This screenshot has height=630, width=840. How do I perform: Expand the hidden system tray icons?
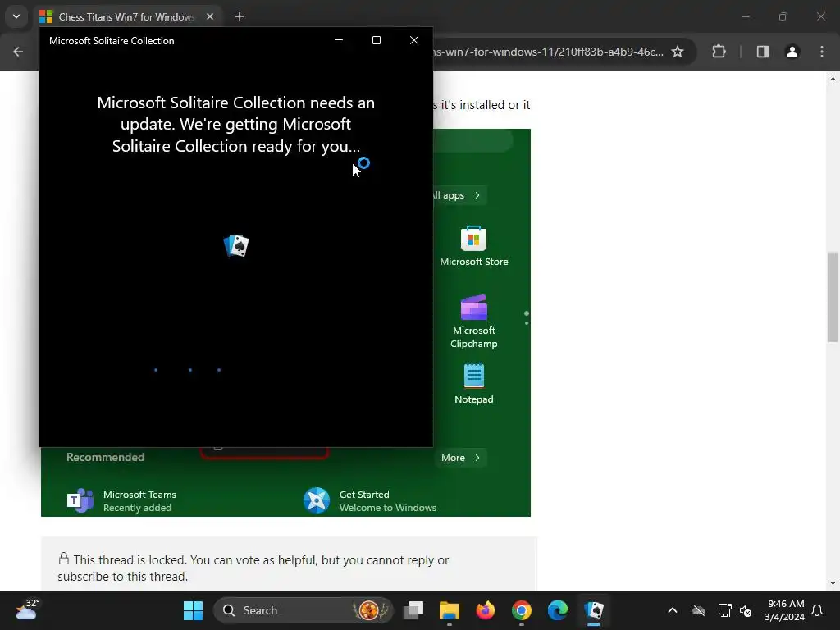(x=673, y=610)
